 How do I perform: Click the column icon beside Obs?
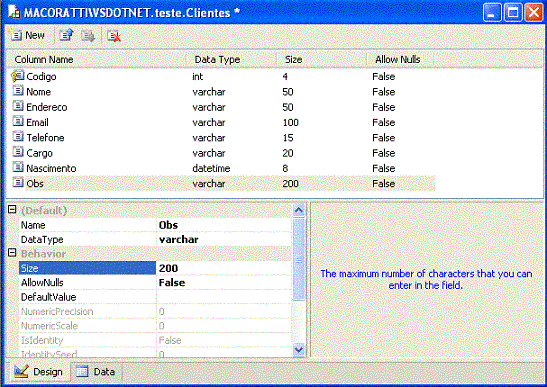(x=18, y=183)
